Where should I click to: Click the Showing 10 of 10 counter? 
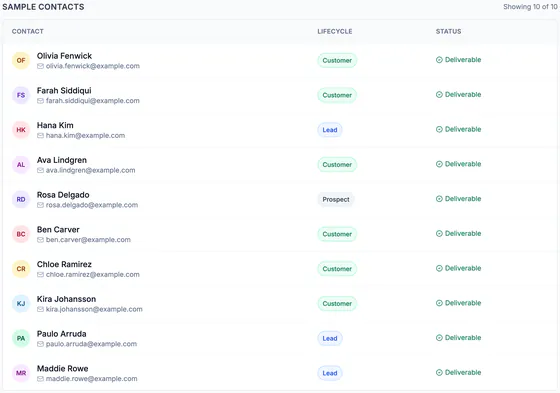click(x=530, y=7)
